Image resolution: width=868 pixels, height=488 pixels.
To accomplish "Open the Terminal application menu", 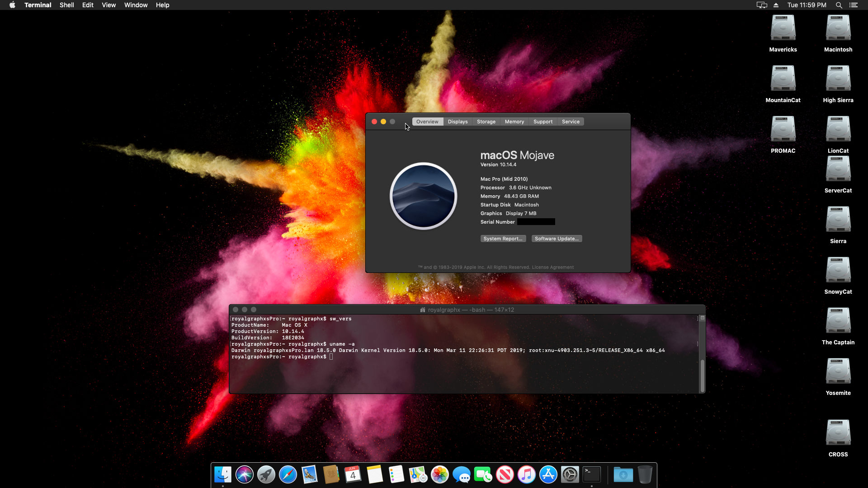I will (x=38, y=5).
